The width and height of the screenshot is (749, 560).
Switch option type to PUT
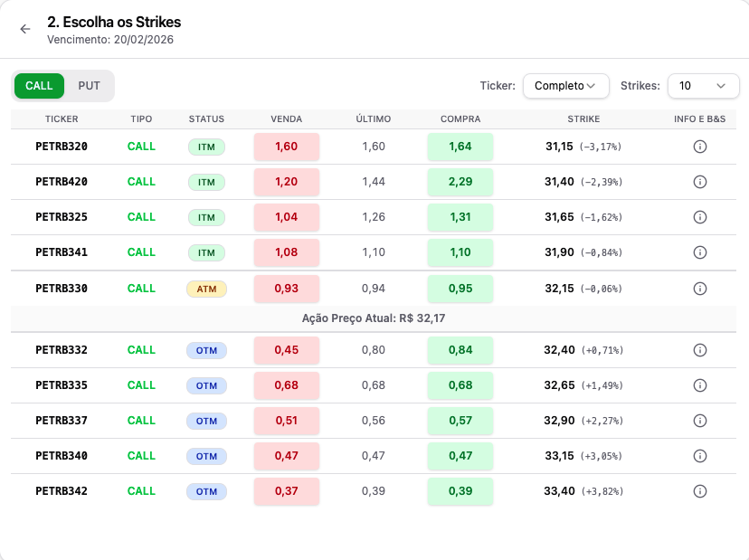point(89,86)
